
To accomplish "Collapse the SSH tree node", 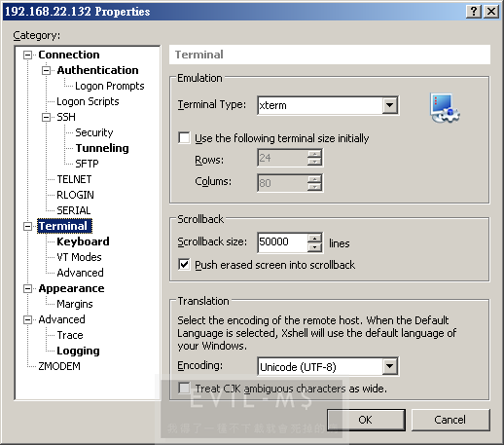I will (x=47, y=117).
